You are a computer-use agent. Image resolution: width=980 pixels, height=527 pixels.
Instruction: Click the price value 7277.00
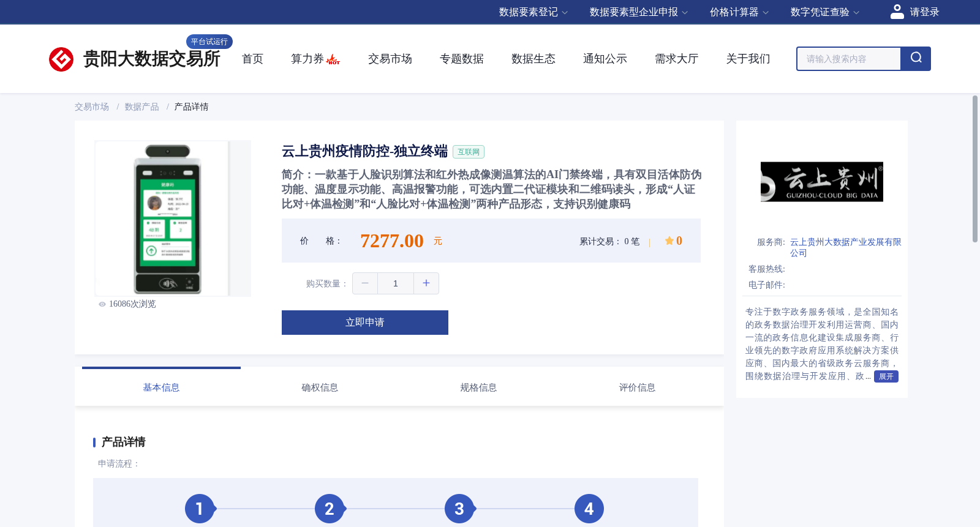[392, 241]
